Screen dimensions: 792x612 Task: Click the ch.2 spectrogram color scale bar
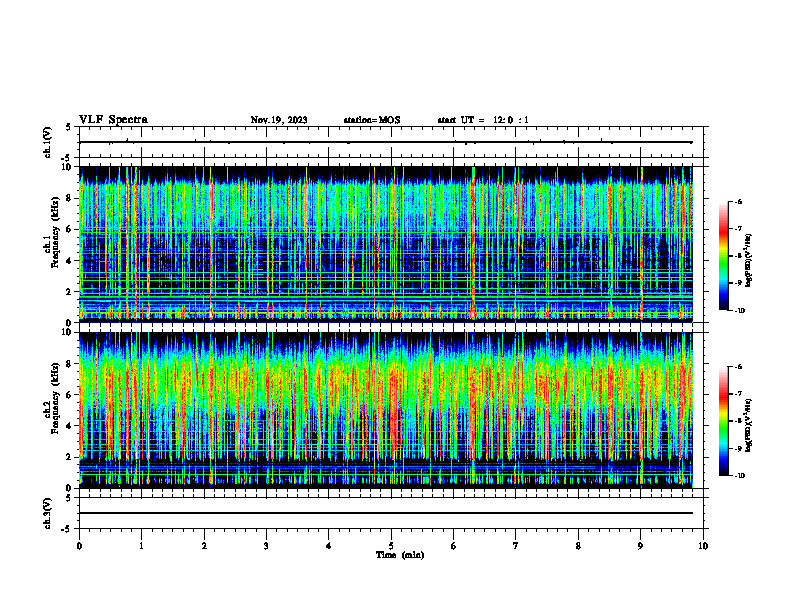click(x=723, y=421)
